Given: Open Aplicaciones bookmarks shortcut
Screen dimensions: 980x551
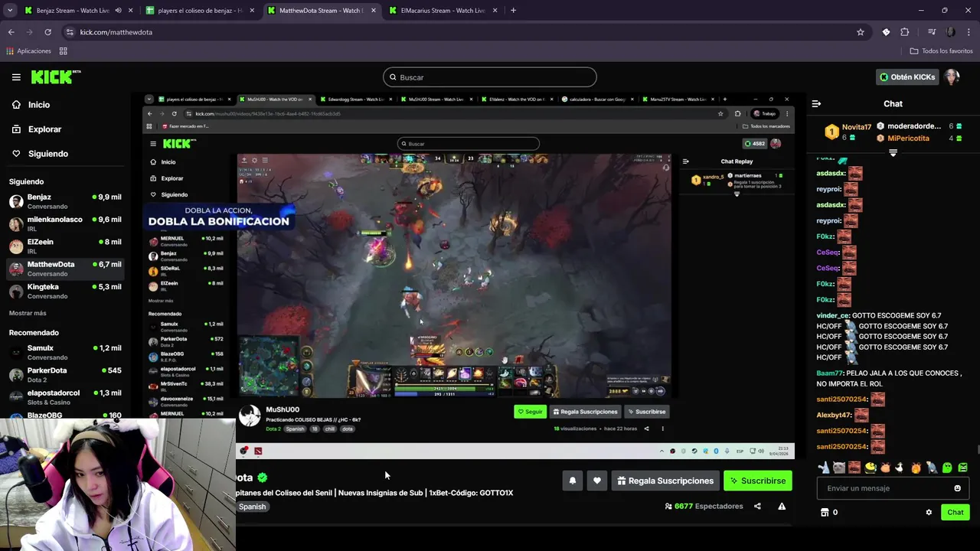Looking at the screenshot, I should 28,51.
